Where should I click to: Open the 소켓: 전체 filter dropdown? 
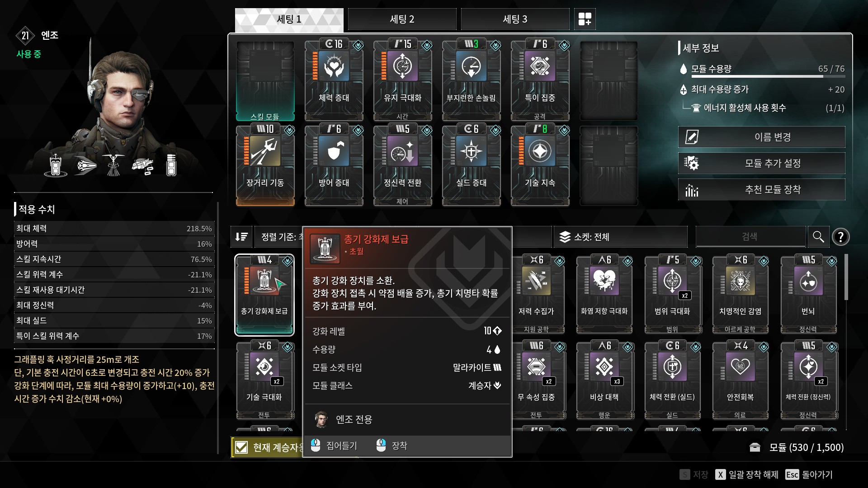pos(620,237)
